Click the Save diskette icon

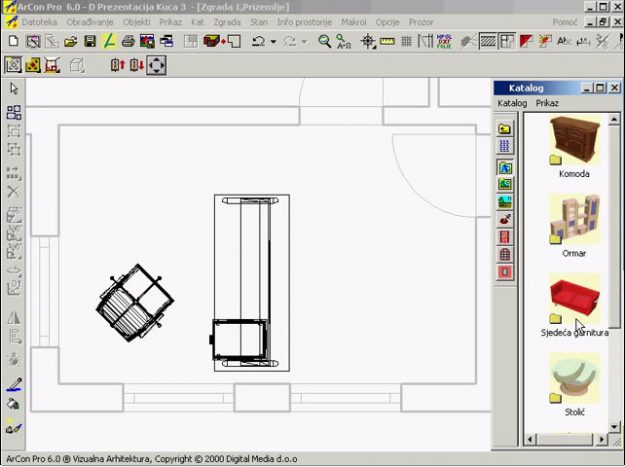[x=89, y=41]
